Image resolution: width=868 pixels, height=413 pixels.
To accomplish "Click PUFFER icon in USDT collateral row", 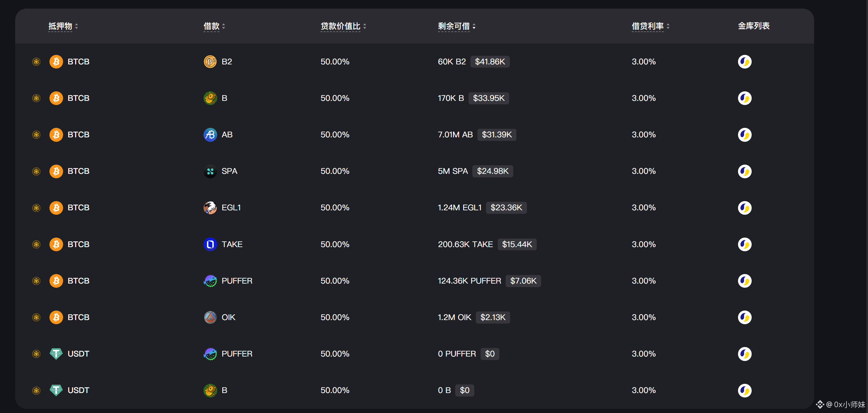I will 210,354.
